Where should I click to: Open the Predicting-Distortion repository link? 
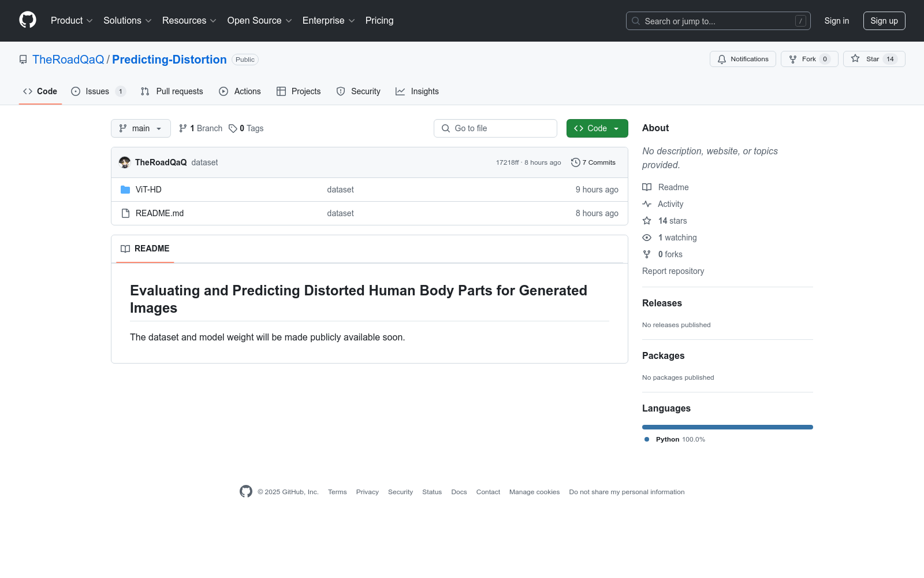click(169, 60)
